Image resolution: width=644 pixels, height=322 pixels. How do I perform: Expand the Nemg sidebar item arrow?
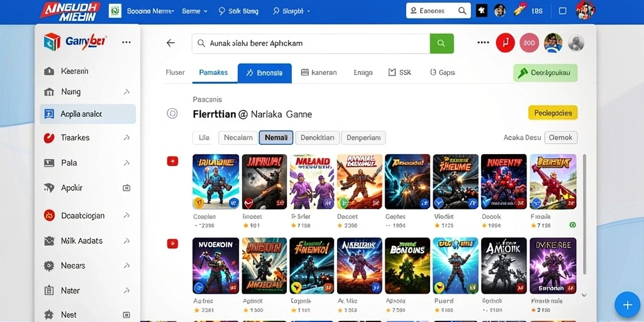[126, 92]
